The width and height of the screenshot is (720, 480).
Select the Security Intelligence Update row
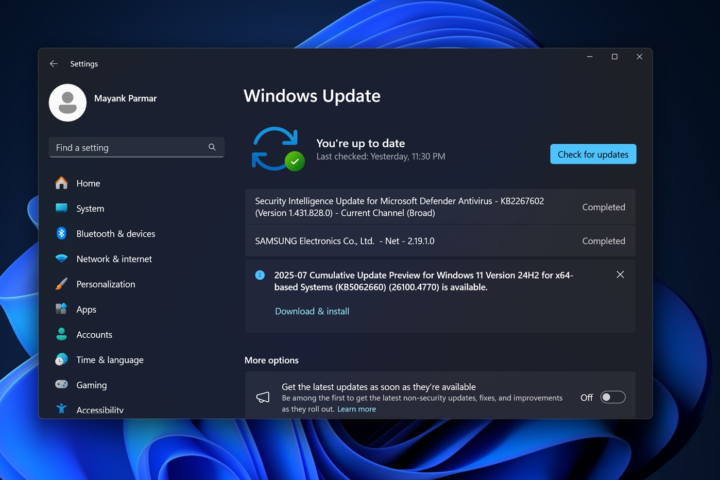[440, 207]
